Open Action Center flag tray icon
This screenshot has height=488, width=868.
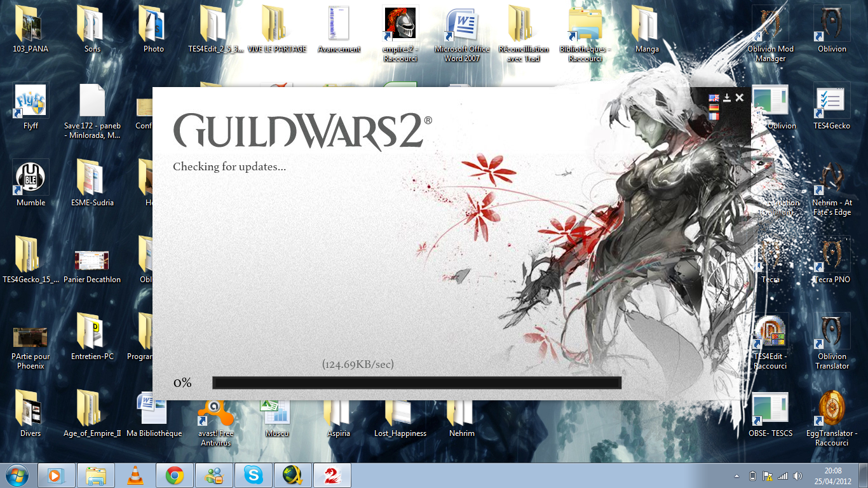click(768, 475)
